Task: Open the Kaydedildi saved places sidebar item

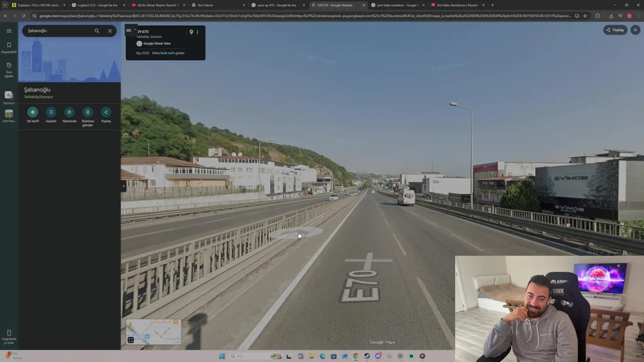Action: point(9,48)
